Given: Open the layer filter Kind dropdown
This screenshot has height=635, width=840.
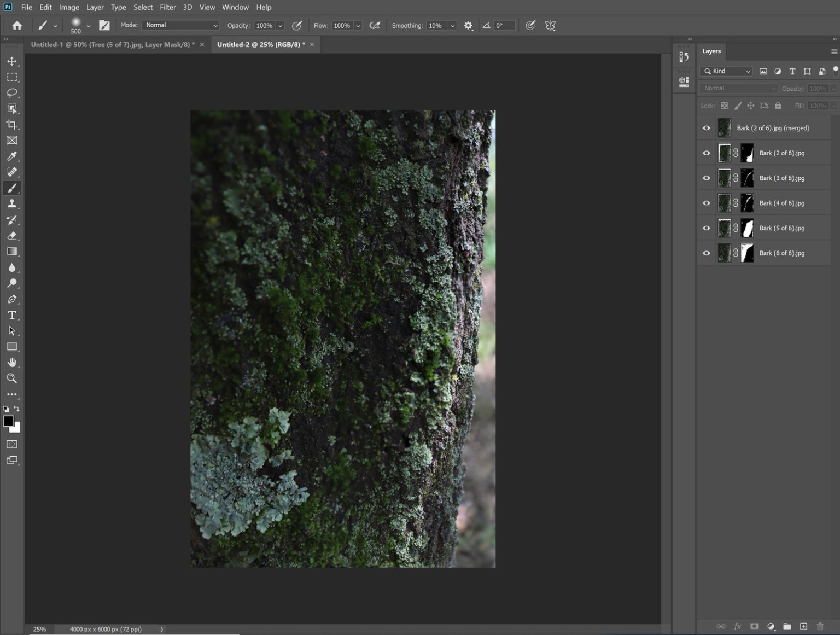Looking at the screenshot, I should (x=726, y=71).
